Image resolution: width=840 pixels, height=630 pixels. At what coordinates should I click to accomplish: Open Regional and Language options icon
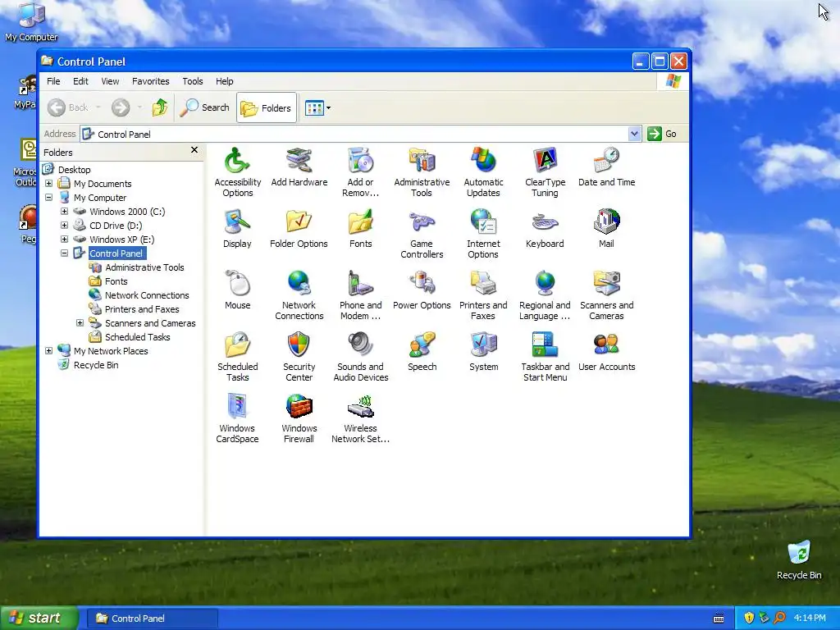click(545, 295)
